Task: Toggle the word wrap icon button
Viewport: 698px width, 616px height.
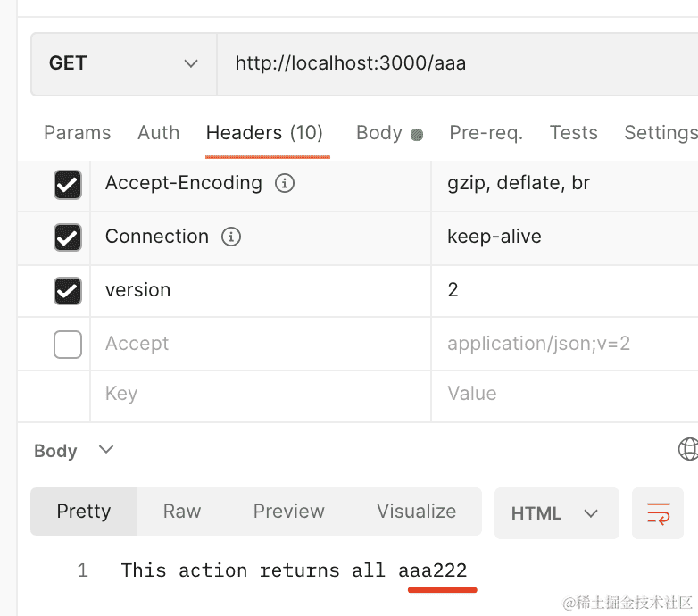Action: 658,513
